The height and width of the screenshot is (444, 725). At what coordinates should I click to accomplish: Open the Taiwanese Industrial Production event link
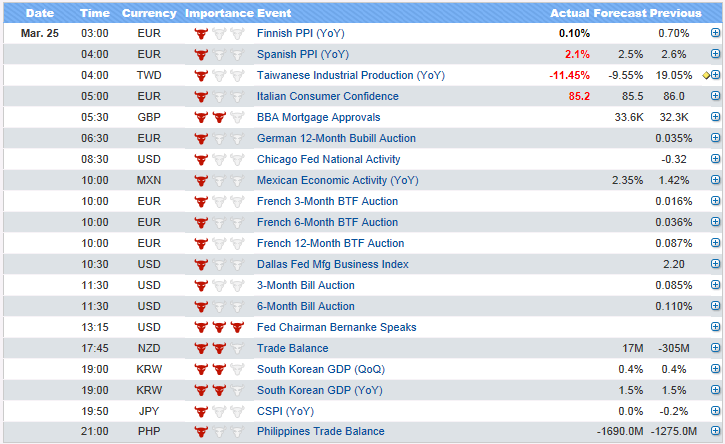click(350, 75)
